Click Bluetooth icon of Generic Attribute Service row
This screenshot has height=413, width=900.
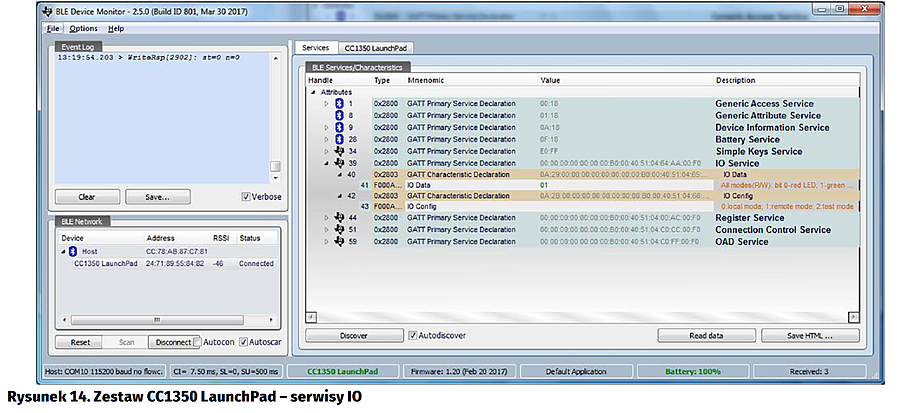pos(338,116)
